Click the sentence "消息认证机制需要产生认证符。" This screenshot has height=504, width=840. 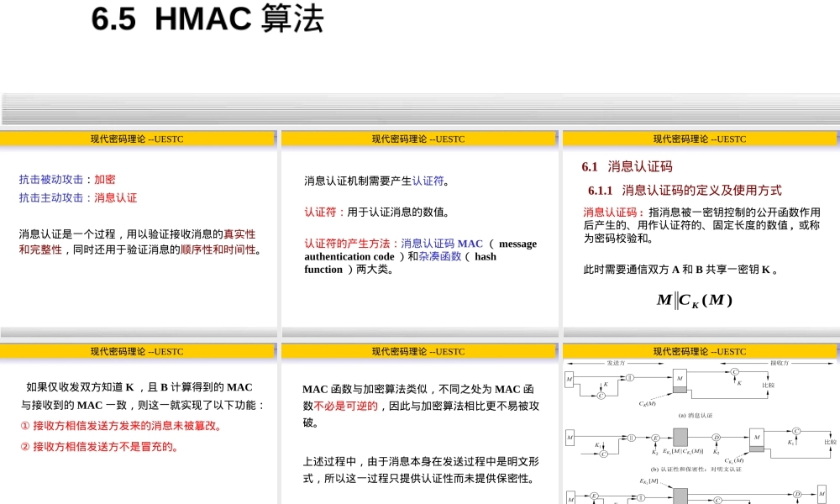376,181
